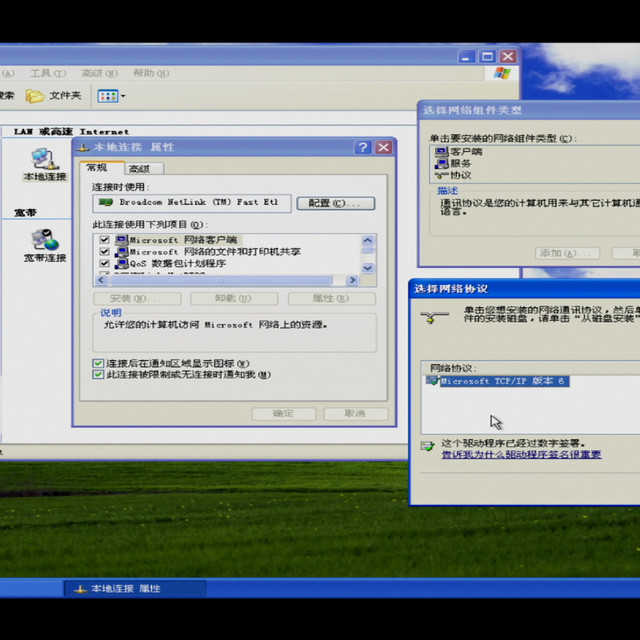Open the 本地连接 network connection icon
Viewport: 640px width, 640px height.
tap(45, 165)
